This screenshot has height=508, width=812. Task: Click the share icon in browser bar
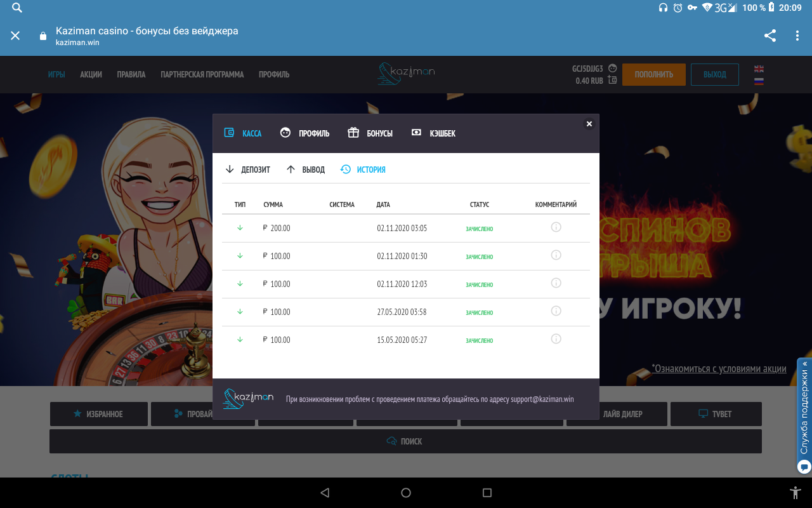tap(770, 36)
